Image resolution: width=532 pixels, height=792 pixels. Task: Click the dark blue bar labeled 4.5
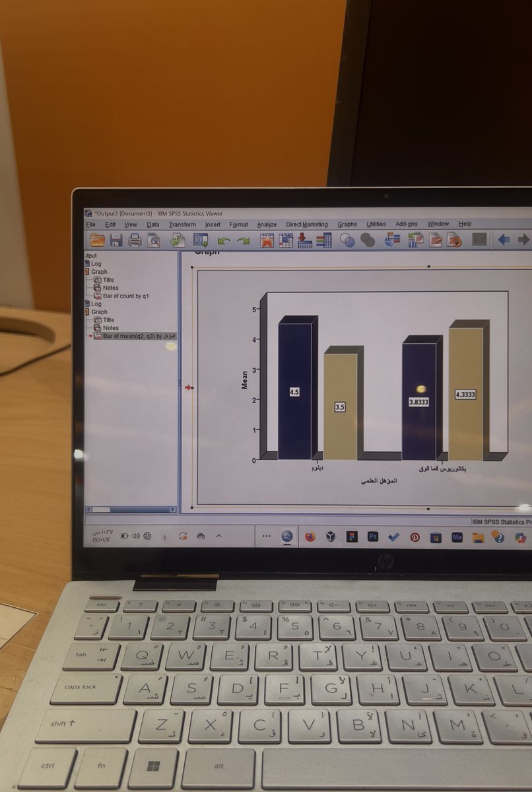click(294, 391)
